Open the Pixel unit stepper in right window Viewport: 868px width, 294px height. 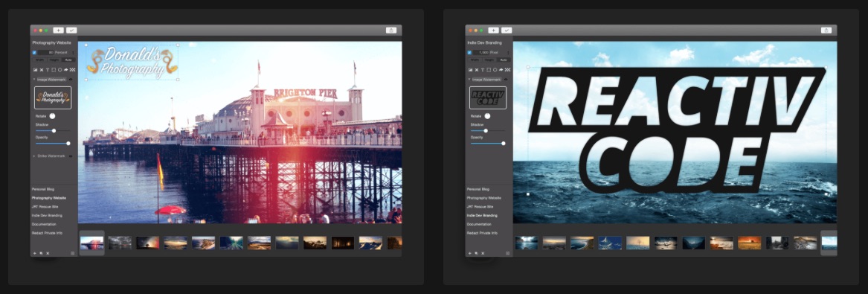[508, 53]
